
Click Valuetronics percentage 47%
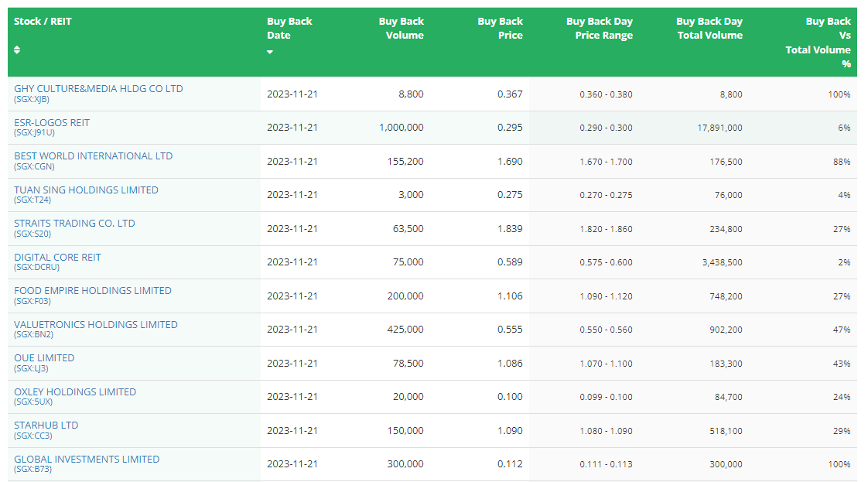842,330
